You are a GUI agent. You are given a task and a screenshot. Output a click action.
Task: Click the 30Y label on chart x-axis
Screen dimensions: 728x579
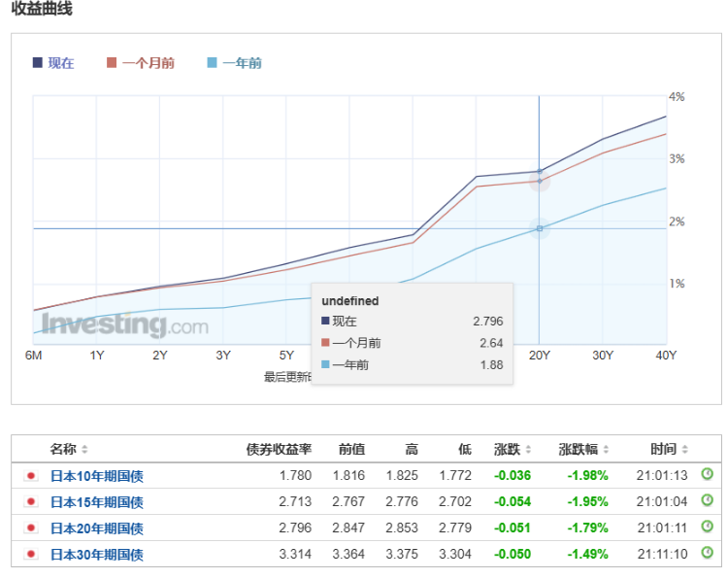[x=603, y=356]
